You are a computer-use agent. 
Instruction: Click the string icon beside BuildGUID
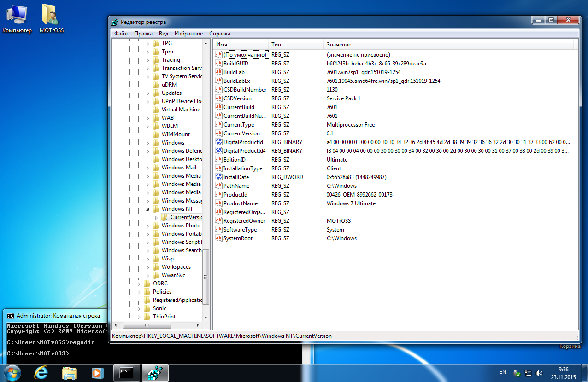coord(219,63)
